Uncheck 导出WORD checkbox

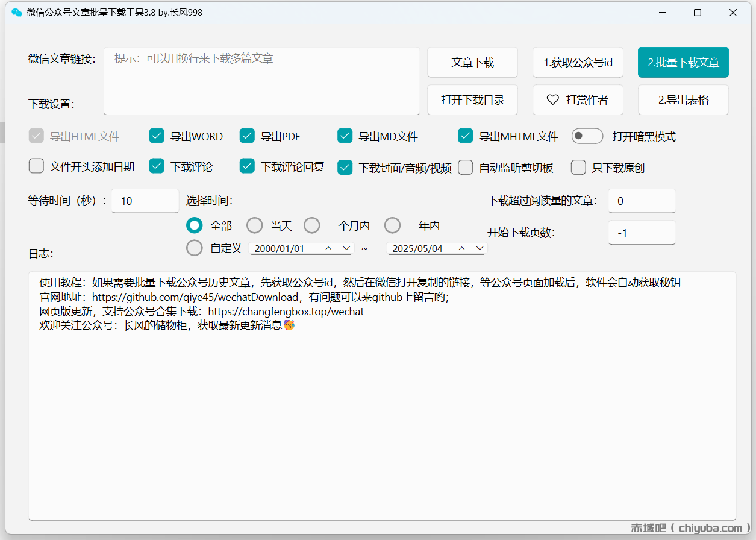pos(157,136)
